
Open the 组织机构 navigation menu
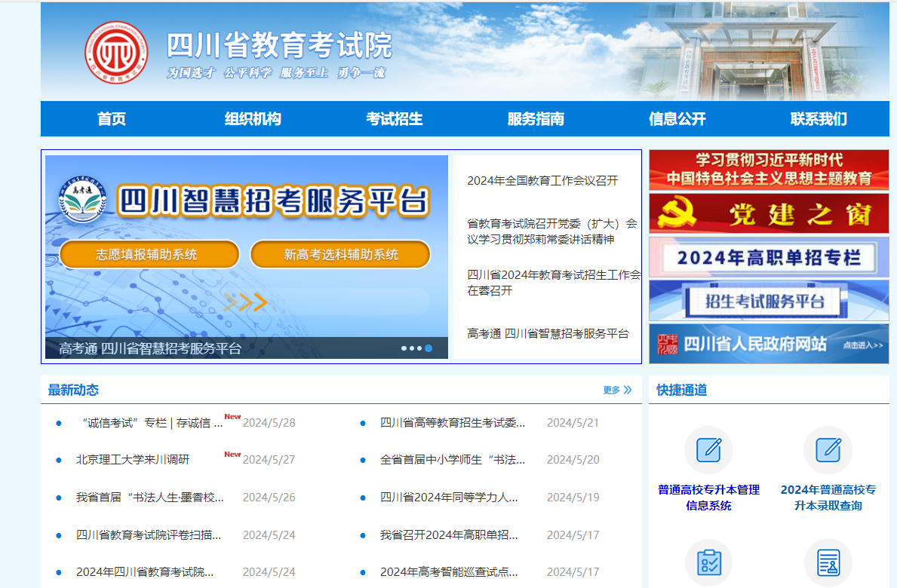pos(253,119)
